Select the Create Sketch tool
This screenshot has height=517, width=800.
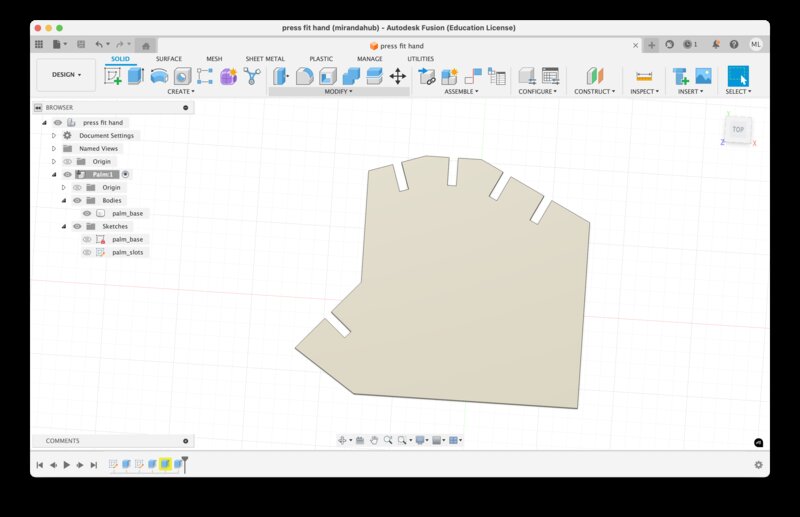(x=113, y=76)
